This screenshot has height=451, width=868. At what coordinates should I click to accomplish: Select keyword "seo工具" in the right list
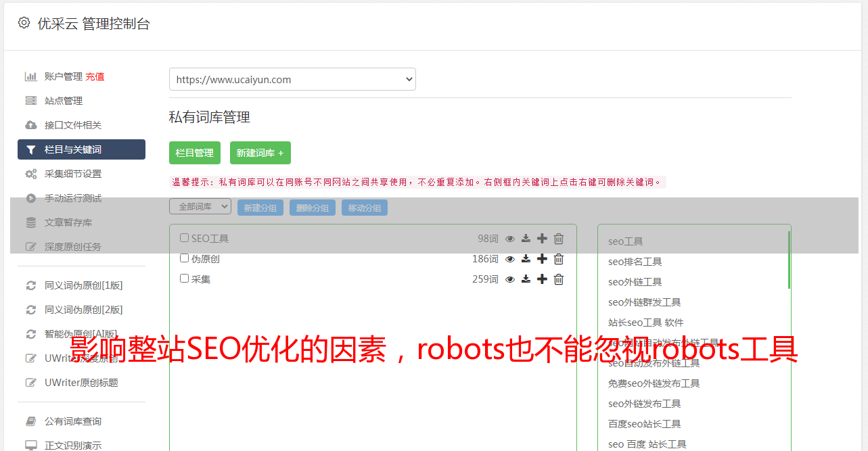[625, 241]
